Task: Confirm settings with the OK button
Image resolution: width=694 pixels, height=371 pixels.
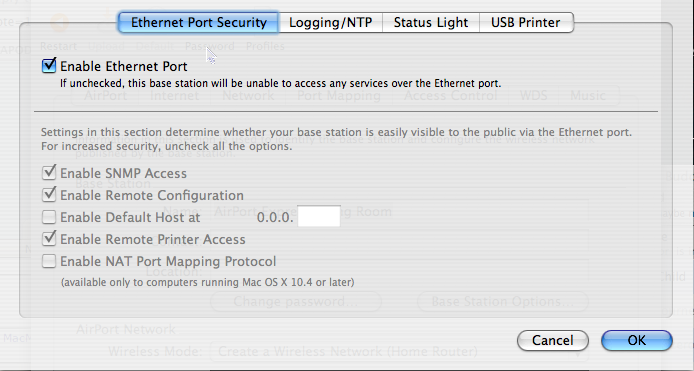Action: coord(636,340)
